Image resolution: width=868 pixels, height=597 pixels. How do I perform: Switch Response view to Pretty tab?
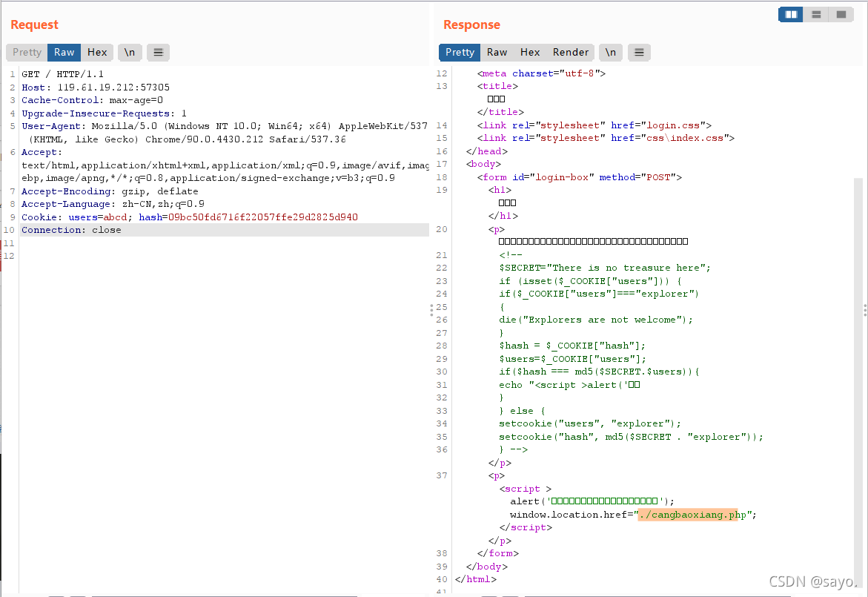tap(460, 52)
